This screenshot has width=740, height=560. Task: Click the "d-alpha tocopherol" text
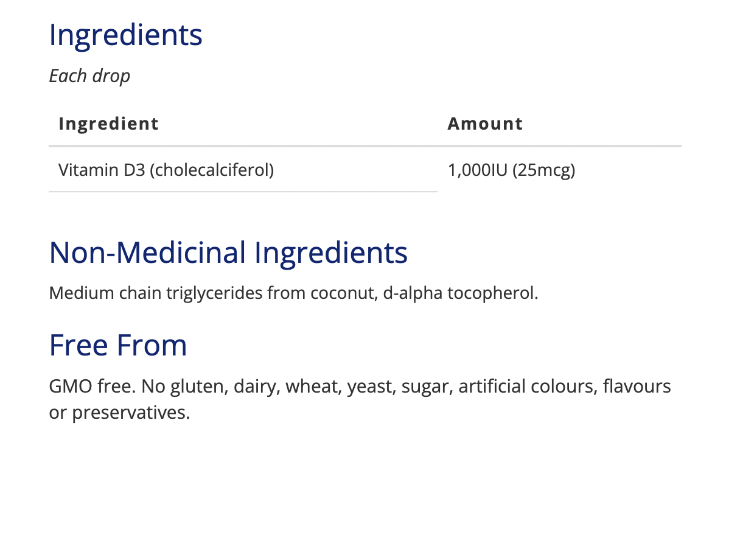[x=459, y=293]
